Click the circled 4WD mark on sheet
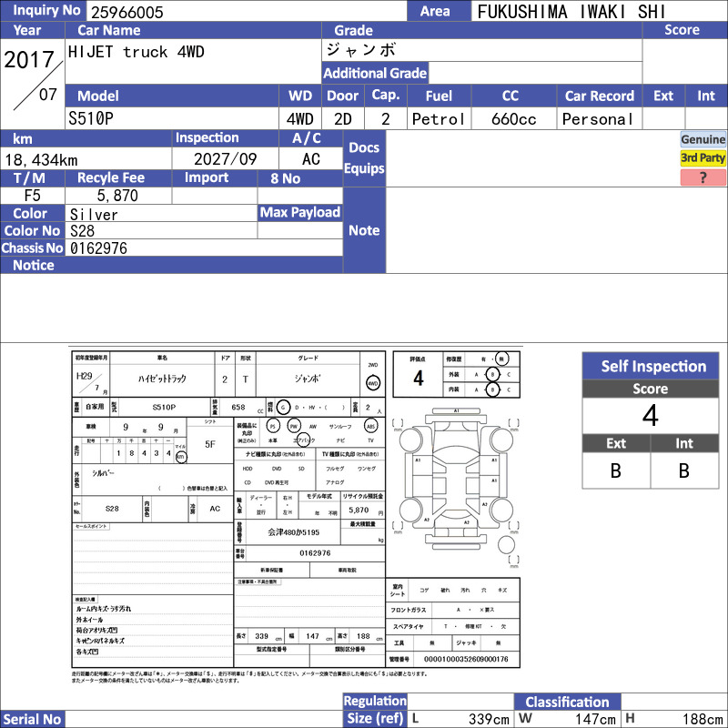Screen dimensions: 728x728 tap(373, 383)
